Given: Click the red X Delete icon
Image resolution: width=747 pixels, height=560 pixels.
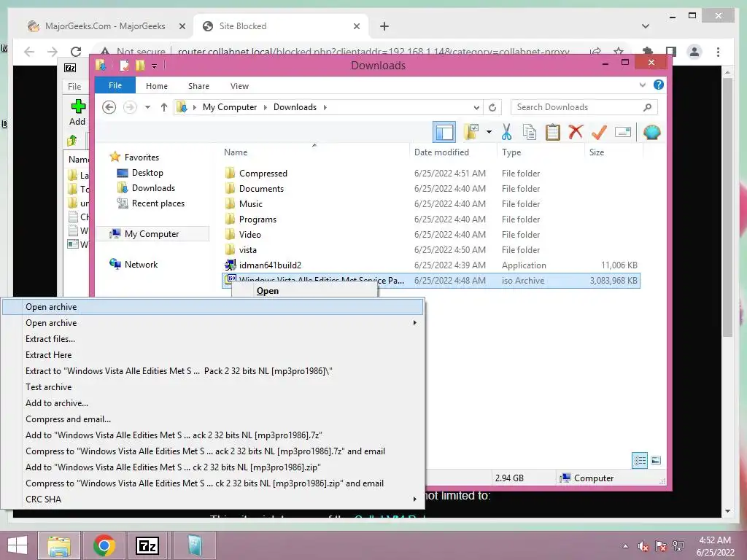Looking at the screenshot, I should [x=576, y=131].
